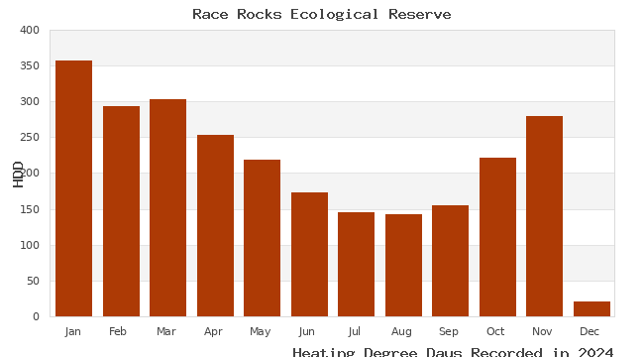
Task: Click the July bar
Action: click(356, 265)
